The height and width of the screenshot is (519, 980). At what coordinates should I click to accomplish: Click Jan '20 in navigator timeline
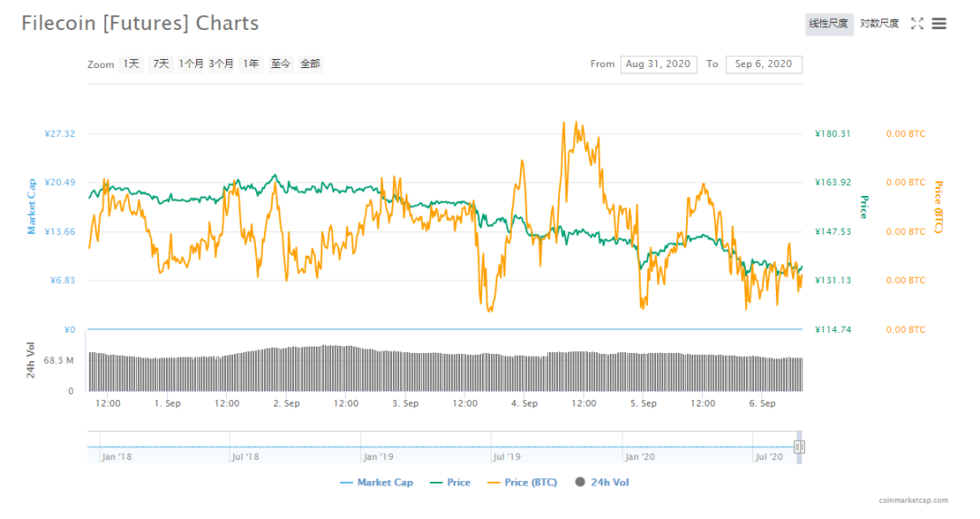click(x=640, y=457)
